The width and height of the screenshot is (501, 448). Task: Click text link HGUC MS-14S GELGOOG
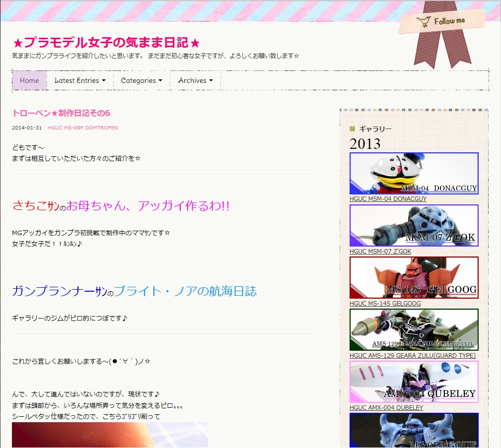click(385, 303)
